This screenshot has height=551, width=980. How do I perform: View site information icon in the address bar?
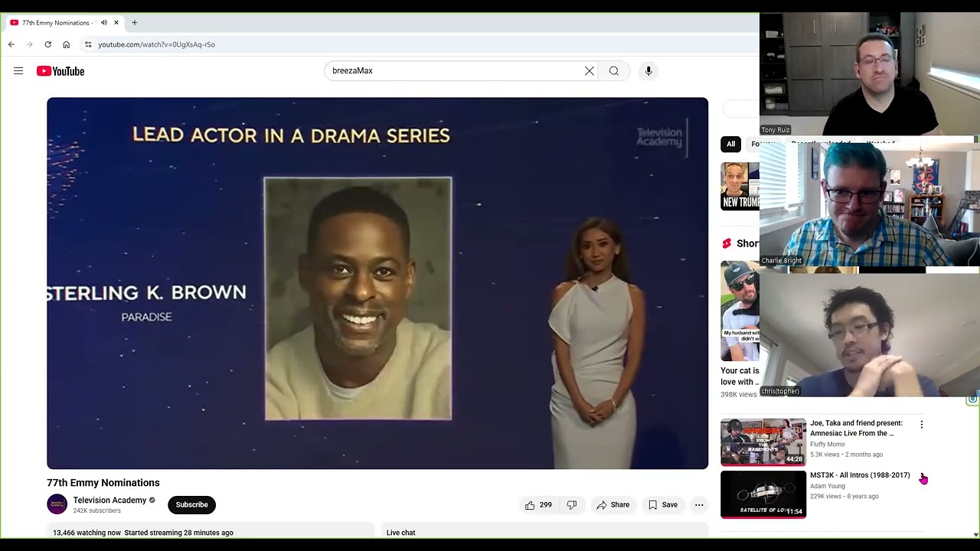tap(88, 44)
